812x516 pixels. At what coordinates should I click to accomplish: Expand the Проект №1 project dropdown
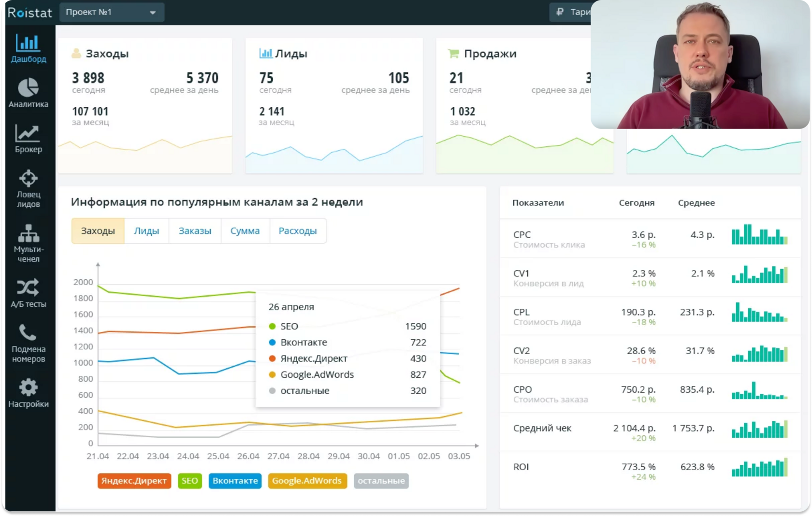(112, 12)
